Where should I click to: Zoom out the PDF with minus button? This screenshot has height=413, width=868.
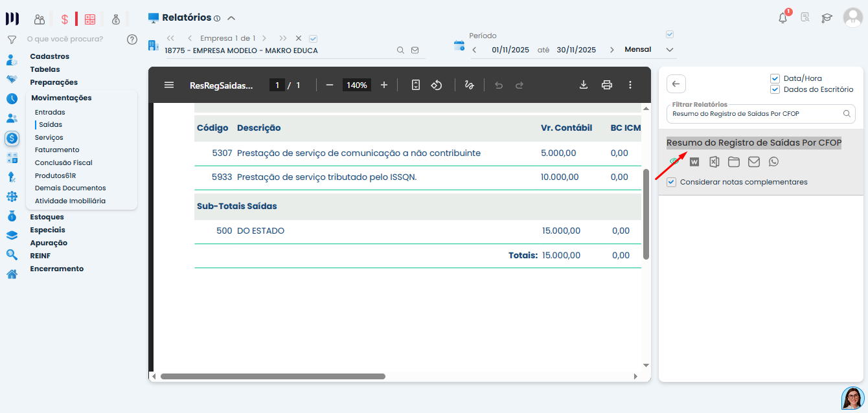pyautogui.click(x=330, y=85)
